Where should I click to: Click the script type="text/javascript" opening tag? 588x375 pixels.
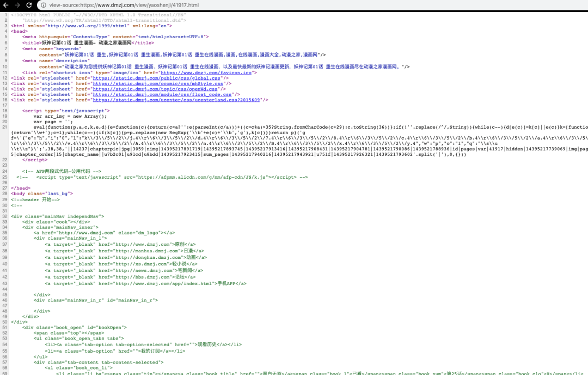pos(66,111)
